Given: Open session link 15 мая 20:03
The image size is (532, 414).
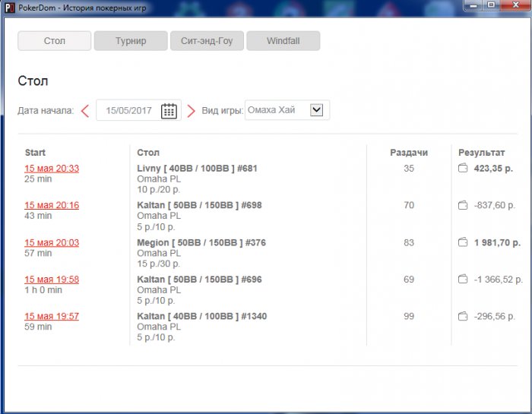Looking at the screenshot, I should click(52, 243).
